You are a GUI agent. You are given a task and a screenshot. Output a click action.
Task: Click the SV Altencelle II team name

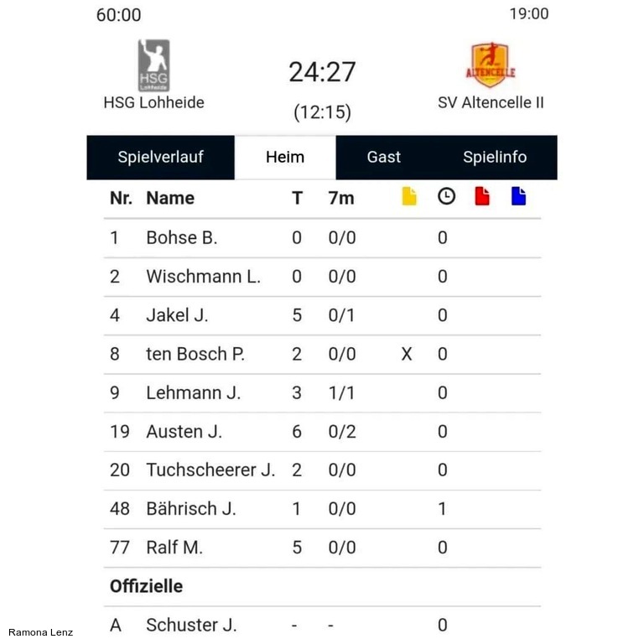pos(491,102)
